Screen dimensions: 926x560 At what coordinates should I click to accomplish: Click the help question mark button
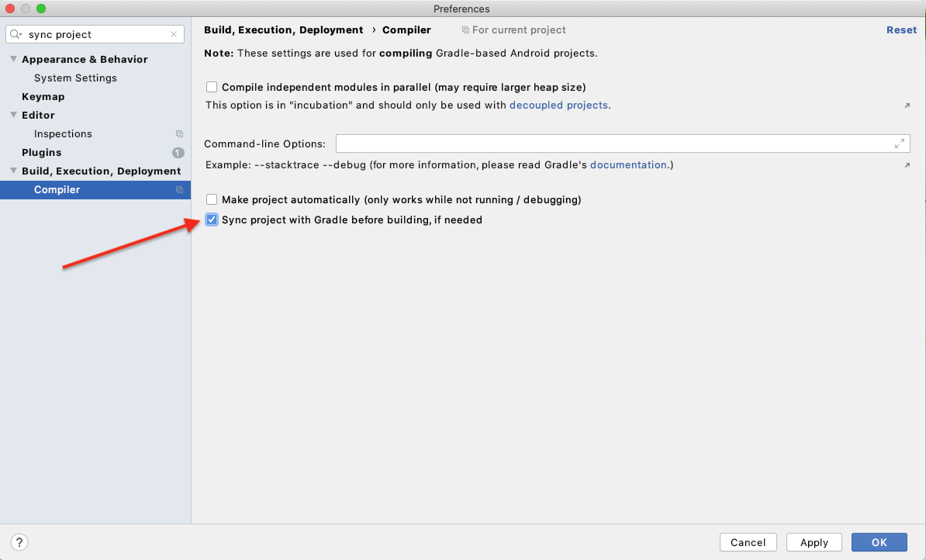(x=20, y=542)
